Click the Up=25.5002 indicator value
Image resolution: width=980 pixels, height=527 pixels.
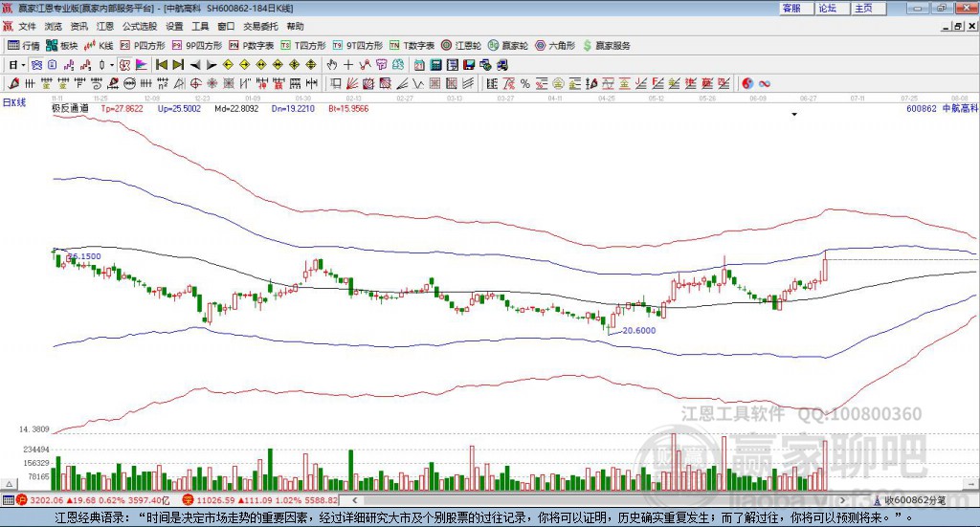179,108
